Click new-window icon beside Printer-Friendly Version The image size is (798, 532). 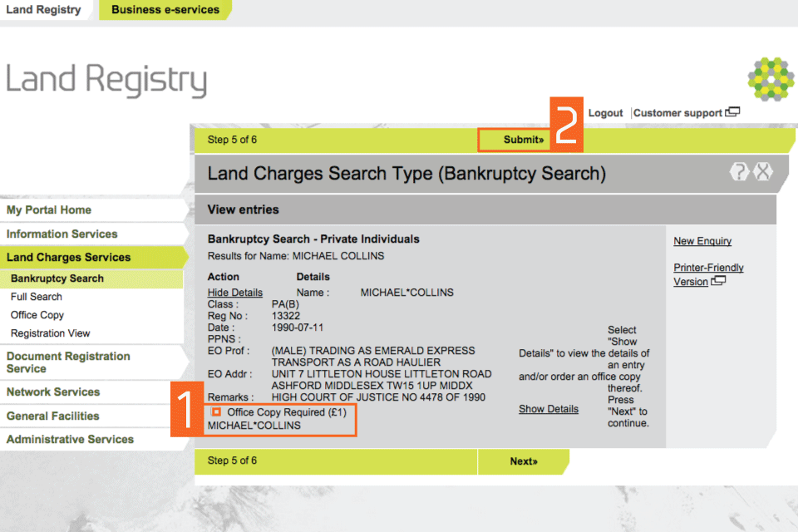click(718, 280)
